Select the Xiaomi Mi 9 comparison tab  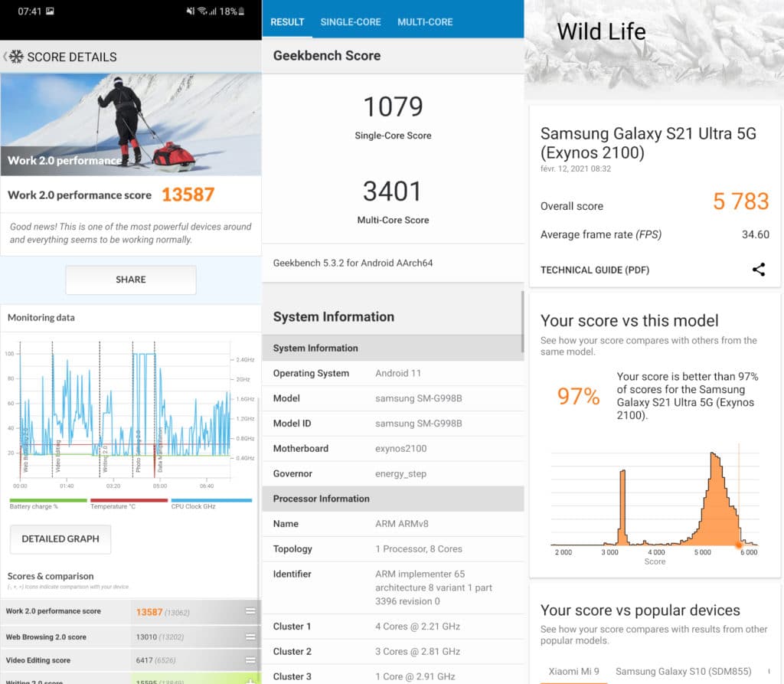click(x=574, y=672)
